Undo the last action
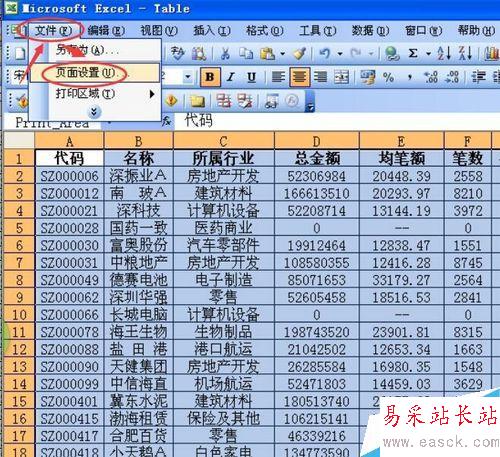500x457 pixels. point(324,53)
